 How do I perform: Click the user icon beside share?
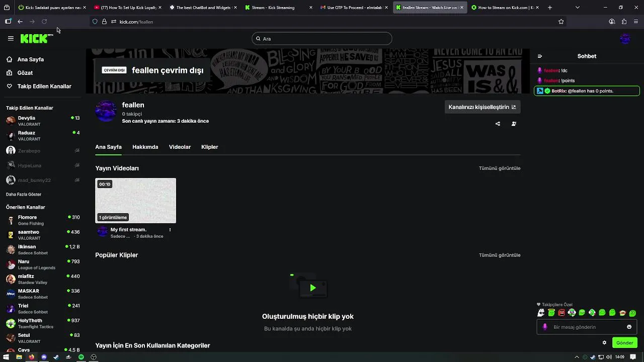[x=514, y=124]
